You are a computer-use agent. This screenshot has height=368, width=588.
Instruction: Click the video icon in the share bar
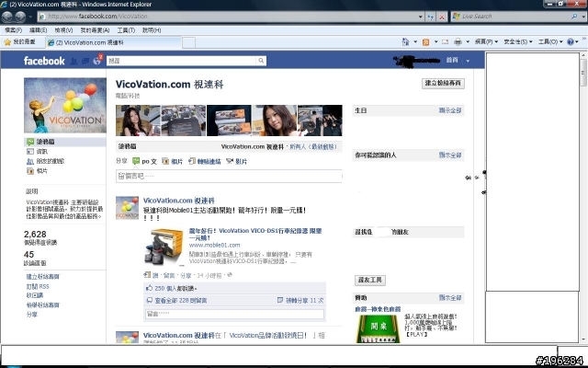coord(230,161)
